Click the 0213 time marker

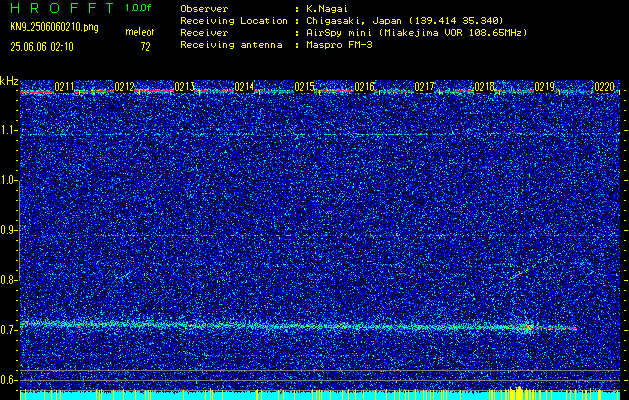[184, 87]
